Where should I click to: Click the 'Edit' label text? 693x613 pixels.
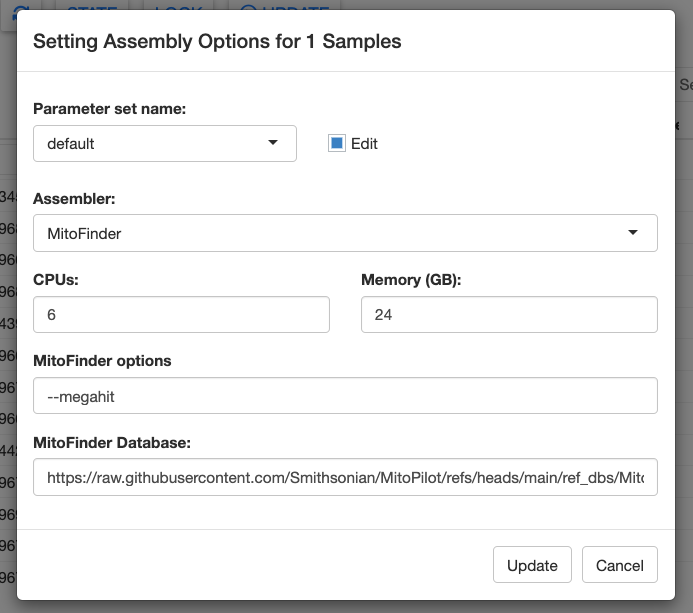(364, 144)
